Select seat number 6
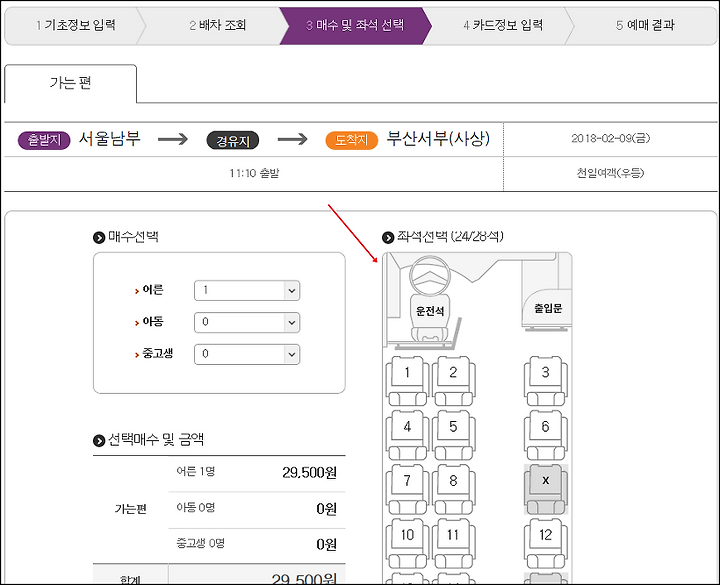Image resolution: width=720 pixels, height=585 pixels. (546, 435)
